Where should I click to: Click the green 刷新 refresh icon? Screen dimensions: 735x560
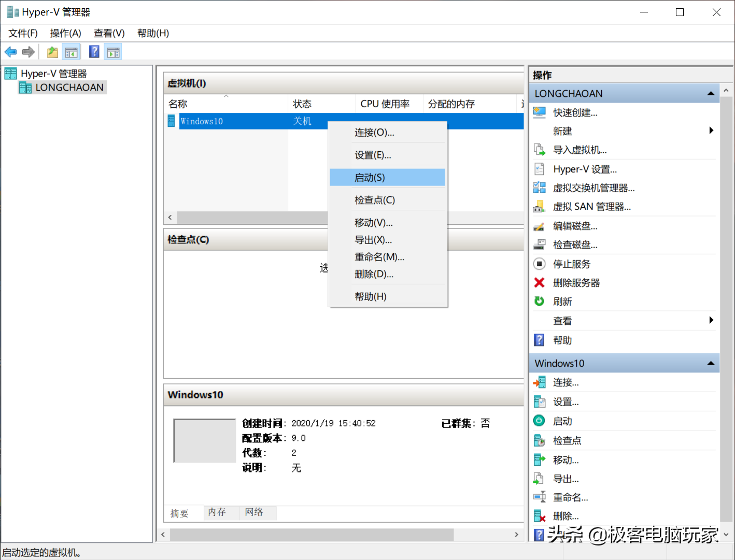tap(540, 301)
